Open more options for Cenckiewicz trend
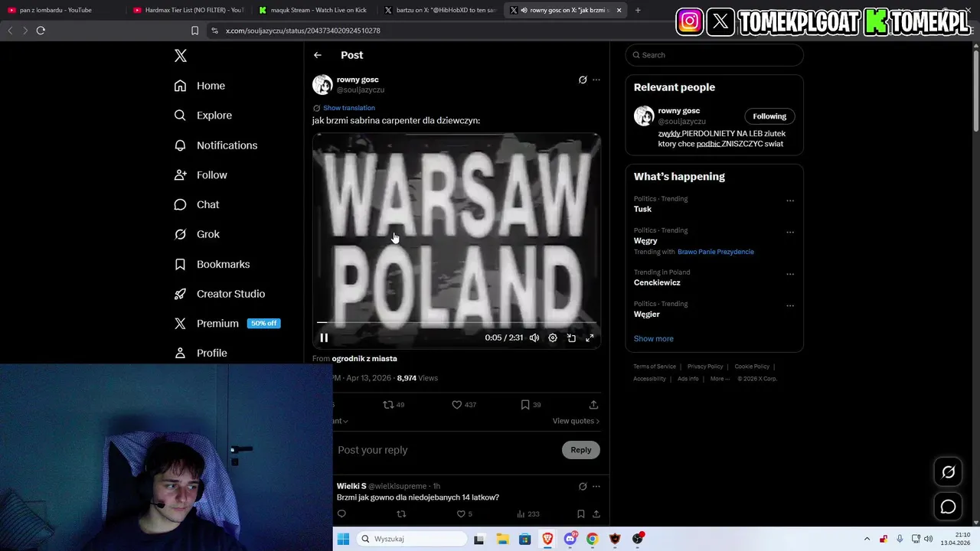 tap(790, 274)
